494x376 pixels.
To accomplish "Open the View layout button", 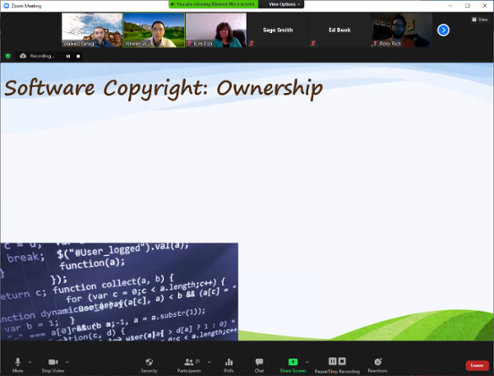I will click(x=480, y=20).
